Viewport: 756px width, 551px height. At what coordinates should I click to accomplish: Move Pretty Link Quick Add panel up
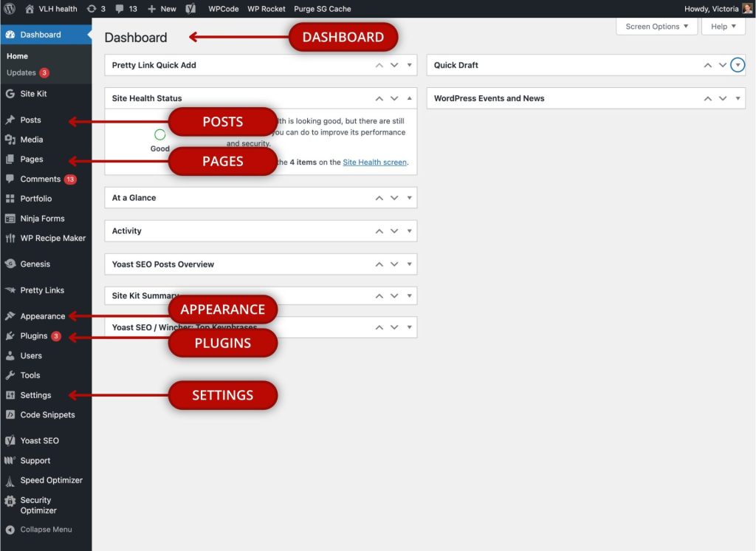[x=379, y=65]
